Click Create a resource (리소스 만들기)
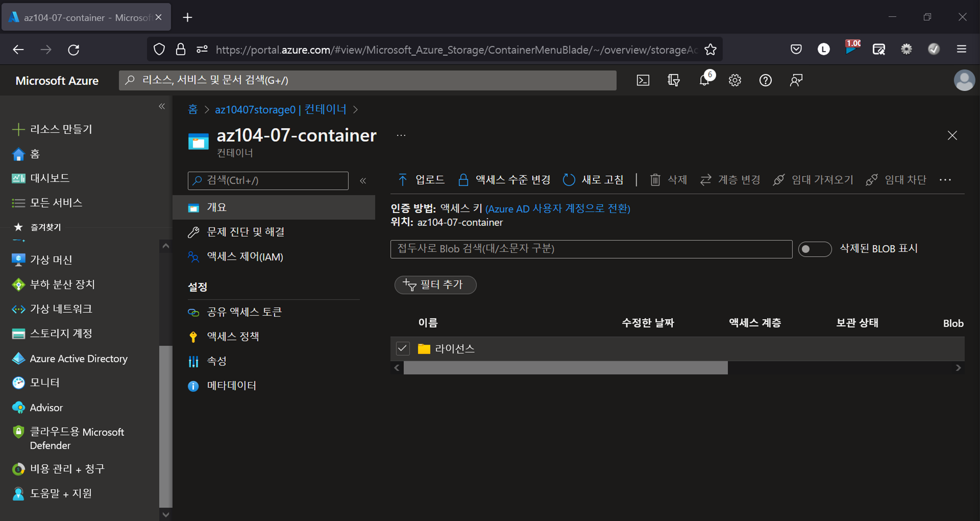Screen dimensions: 980x521 [x=52, y=129]
